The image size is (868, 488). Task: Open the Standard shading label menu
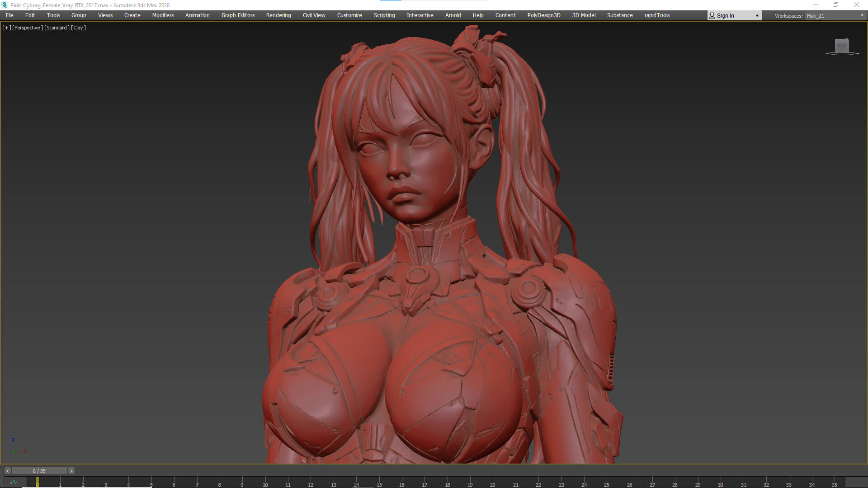pyautogui.click(x=57, y=28)
